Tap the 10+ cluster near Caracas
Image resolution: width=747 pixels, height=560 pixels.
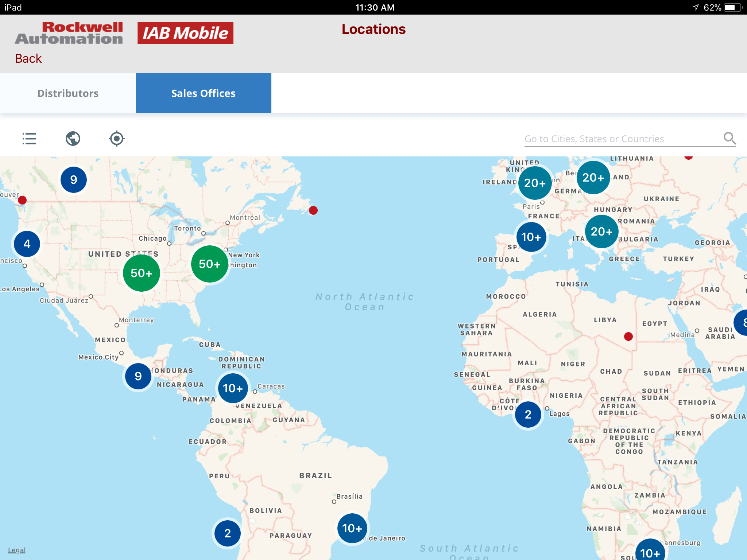click(233, 388)
